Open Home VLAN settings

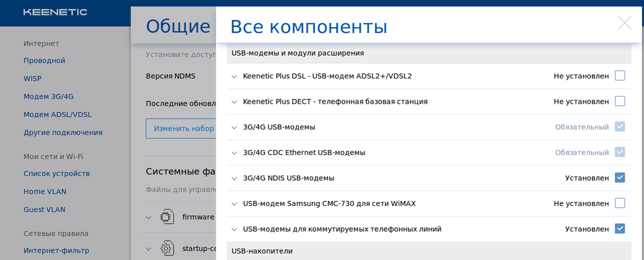(x=45, y=192)
